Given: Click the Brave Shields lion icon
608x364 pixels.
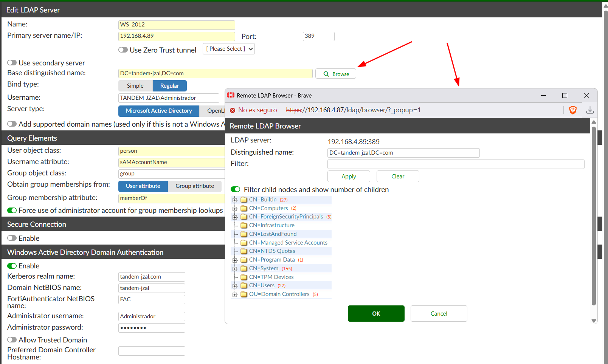Looking at the screenshot, I should [572, 110].
